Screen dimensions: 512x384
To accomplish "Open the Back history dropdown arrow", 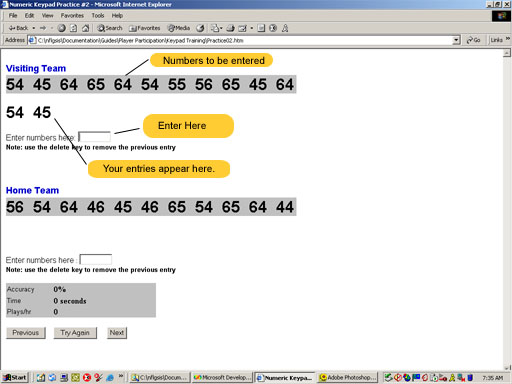I will (x=34, y=28).
